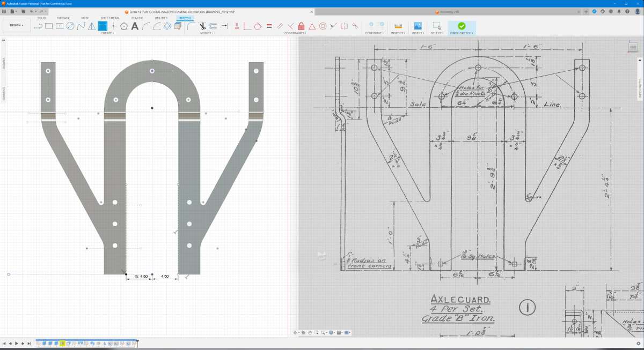Click the timeline Play button
Viewport: 644px width, 350px height.
tap(16, 343)
